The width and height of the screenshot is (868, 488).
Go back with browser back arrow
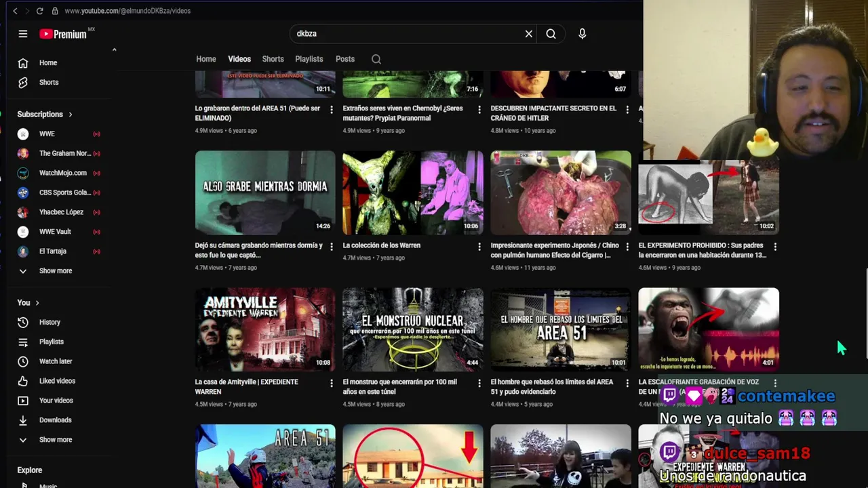[15, 11]
